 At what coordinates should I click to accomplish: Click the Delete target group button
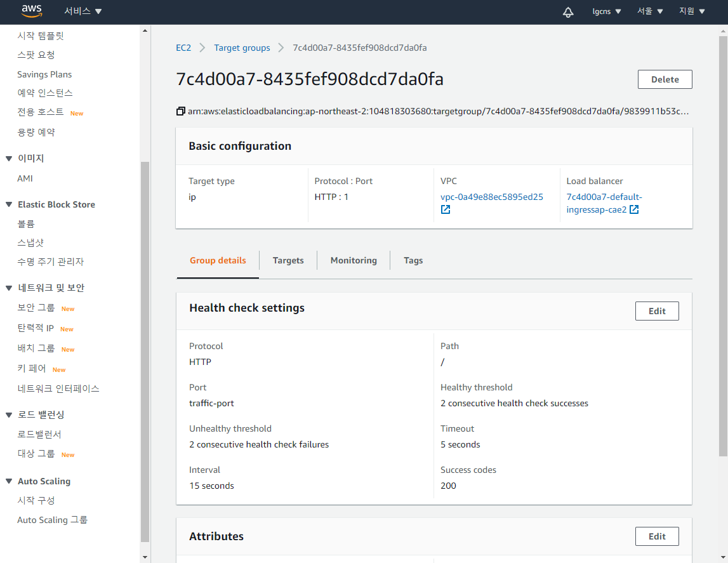point(665,79)
